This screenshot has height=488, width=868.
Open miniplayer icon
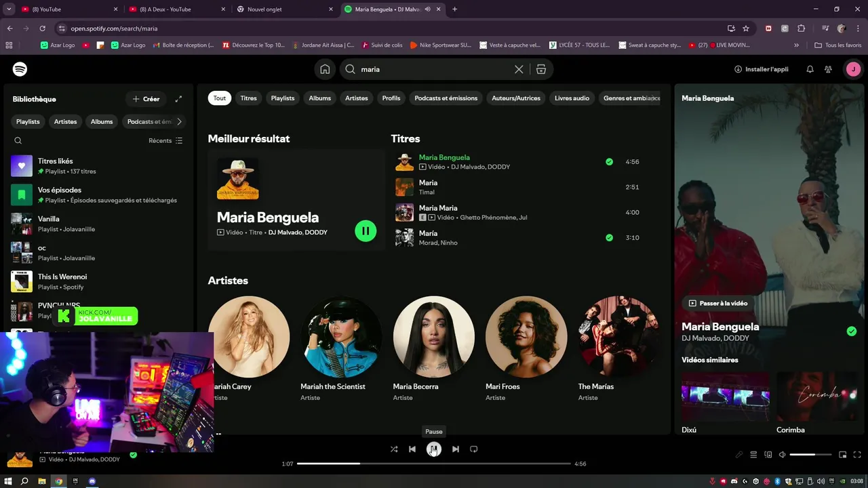pos(843,455)
